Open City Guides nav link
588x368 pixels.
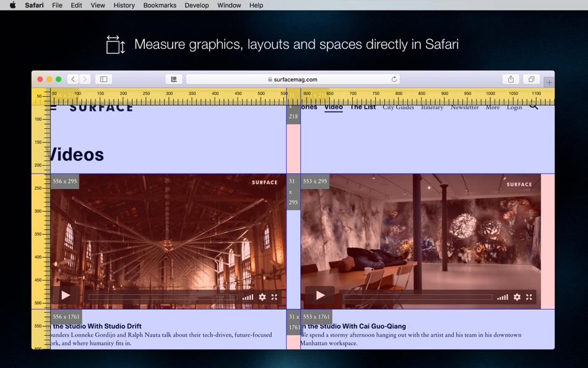[398, 108]
